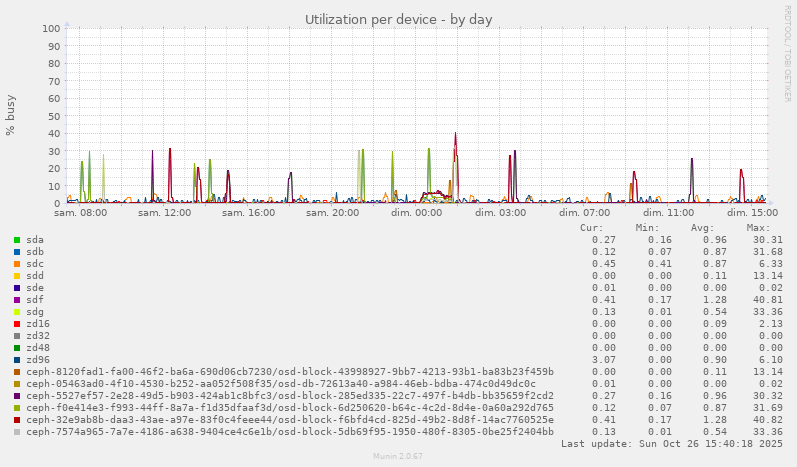Click the RRDTOOL / TOBI OETIKER vertical text

click(787, 53)
